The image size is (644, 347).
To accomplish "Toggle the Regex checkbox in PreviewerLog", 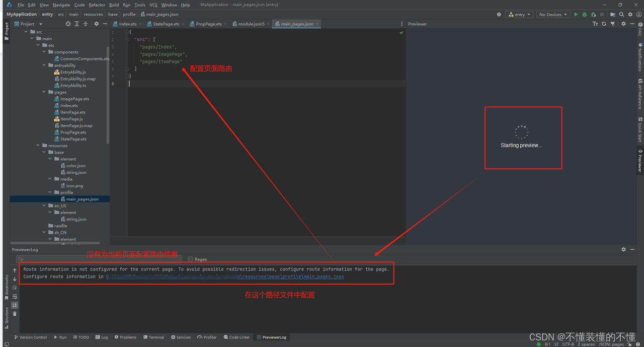I will point(190,259).
